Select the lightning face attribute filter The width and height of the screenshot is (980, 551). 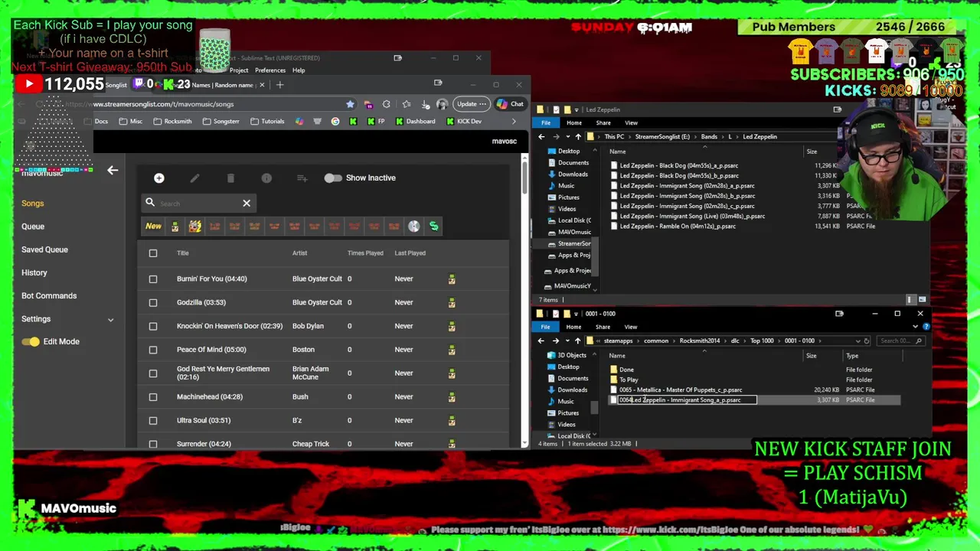pos(194,227)
